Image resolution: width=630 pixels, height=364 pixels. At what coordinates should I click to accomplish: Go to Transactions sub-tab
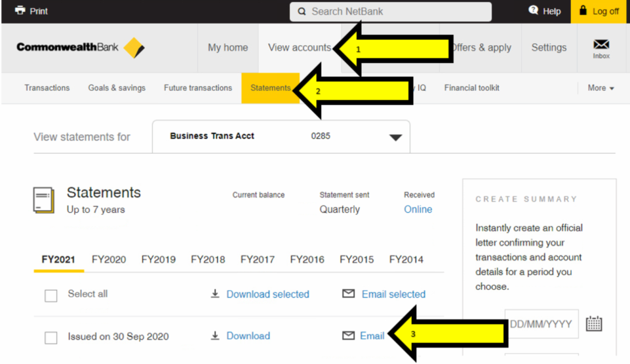point(47,88)
